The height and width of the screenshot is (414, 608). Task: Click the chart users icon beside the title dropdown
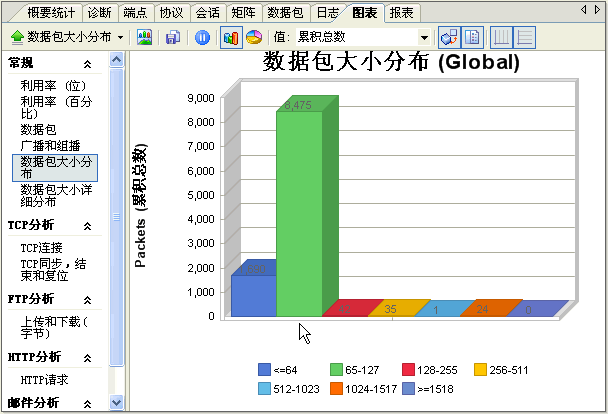[x=145, y=37]
